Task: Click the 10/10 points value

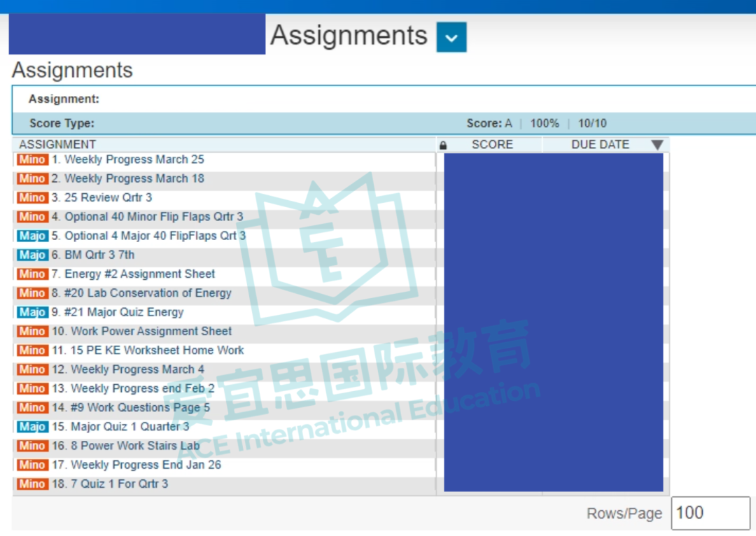Action: pyautogui.click(x=593, y=123)
